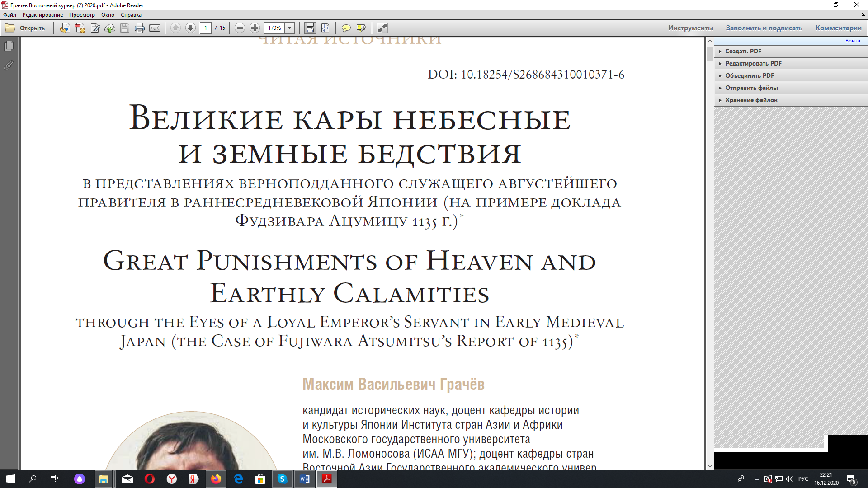Viewport: 868px width, 488px height.
Task: Click the Открыть (Open) folder button
Action: 25,28
